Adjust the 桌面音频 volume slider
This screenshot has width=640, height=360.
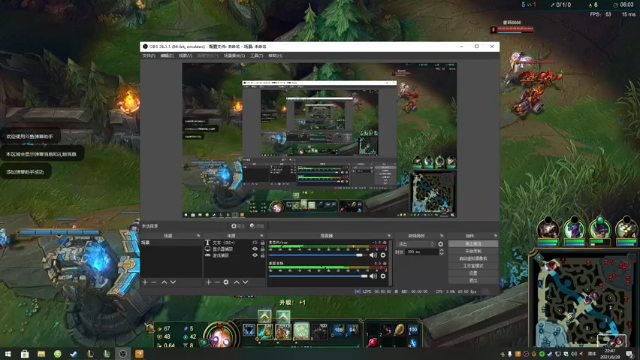tap(318, 276)
